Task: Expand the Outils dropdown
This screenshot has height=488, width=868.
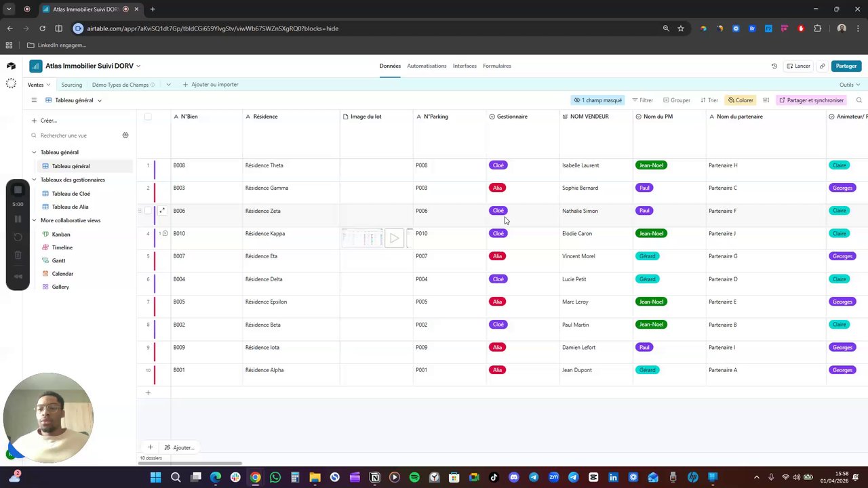Action: [x=850, y=85]
